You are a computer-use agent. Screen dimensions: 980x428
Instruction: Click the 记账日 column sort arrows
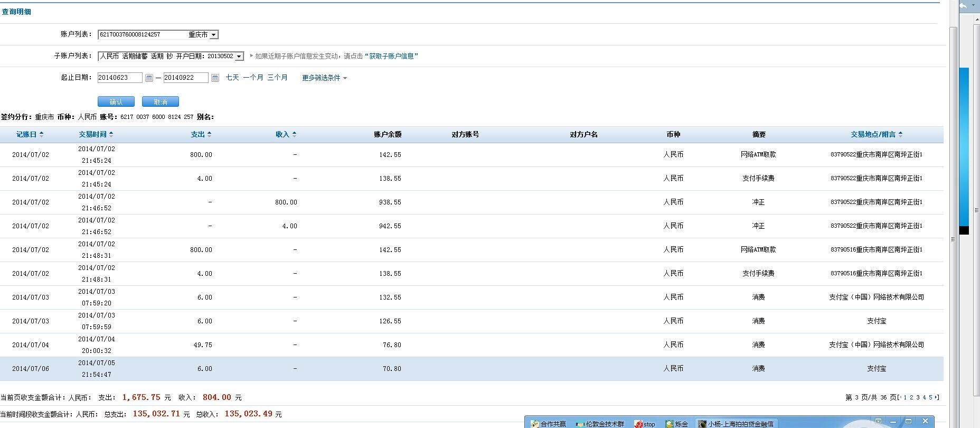click(x=41, y=135)
